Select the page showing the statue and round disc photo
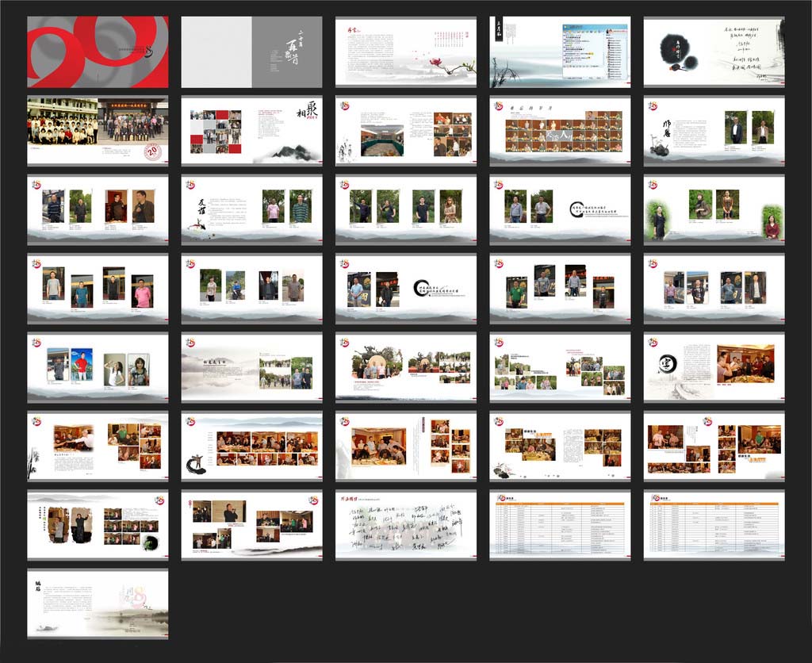The image size is (812, 663). 406,368
